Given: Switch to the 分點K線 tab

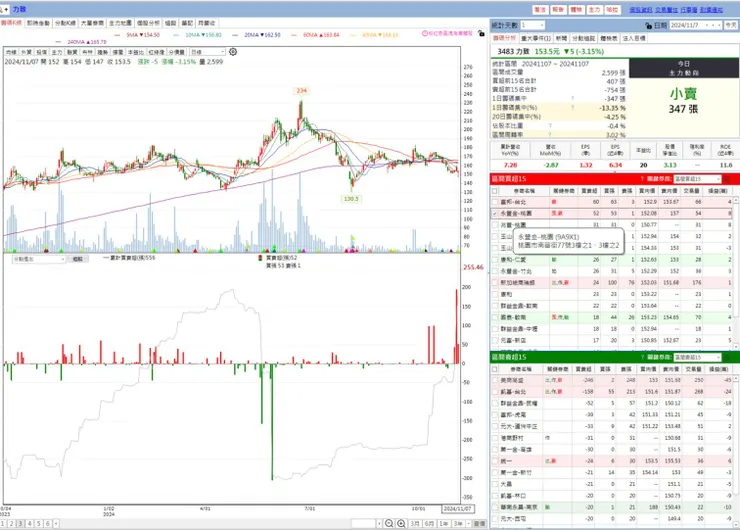Looking at the screenshot, I should (x=65, y=23).
